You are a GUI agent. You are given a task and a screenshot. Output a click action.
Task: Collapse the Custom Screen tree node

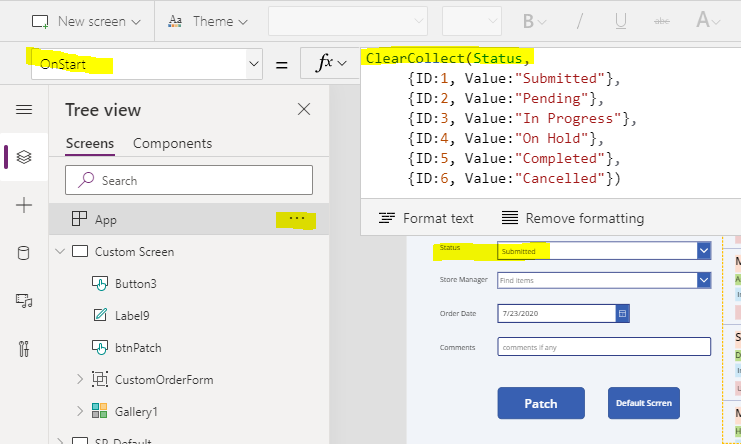(x=60, y=251)
